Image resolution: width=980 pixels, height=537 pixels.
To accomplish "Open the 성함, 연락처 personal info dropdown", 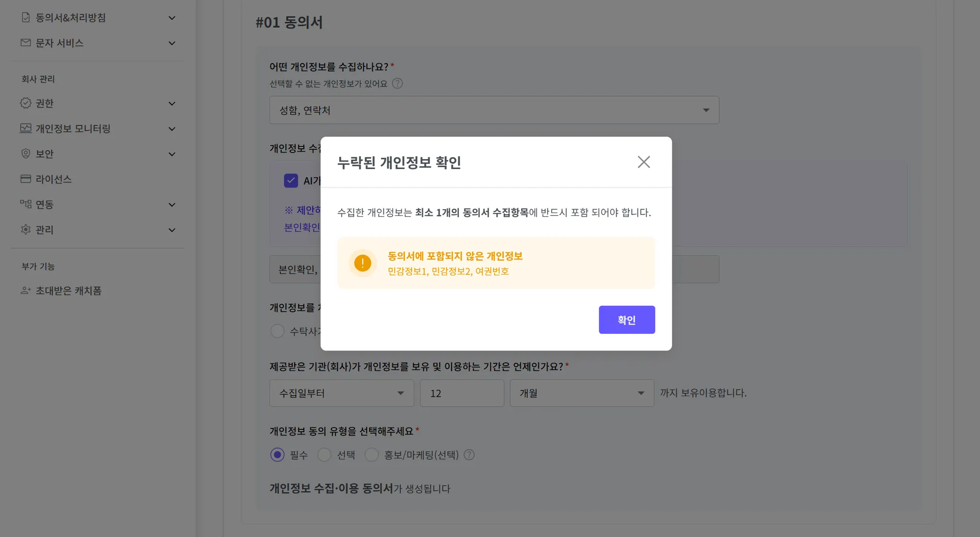I will click(x=494, y=110).
